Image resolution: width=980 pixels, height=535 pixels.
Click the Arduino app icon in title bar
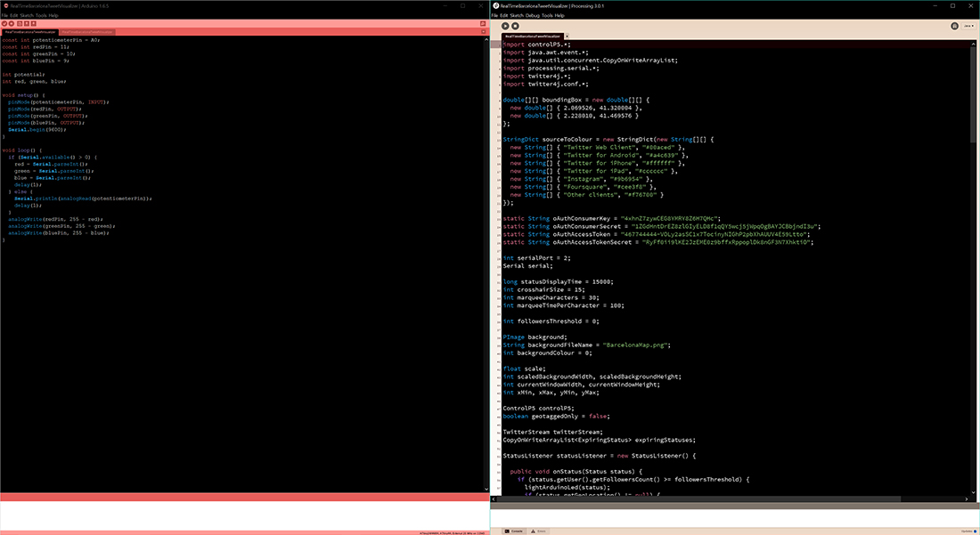coord(5,5)
